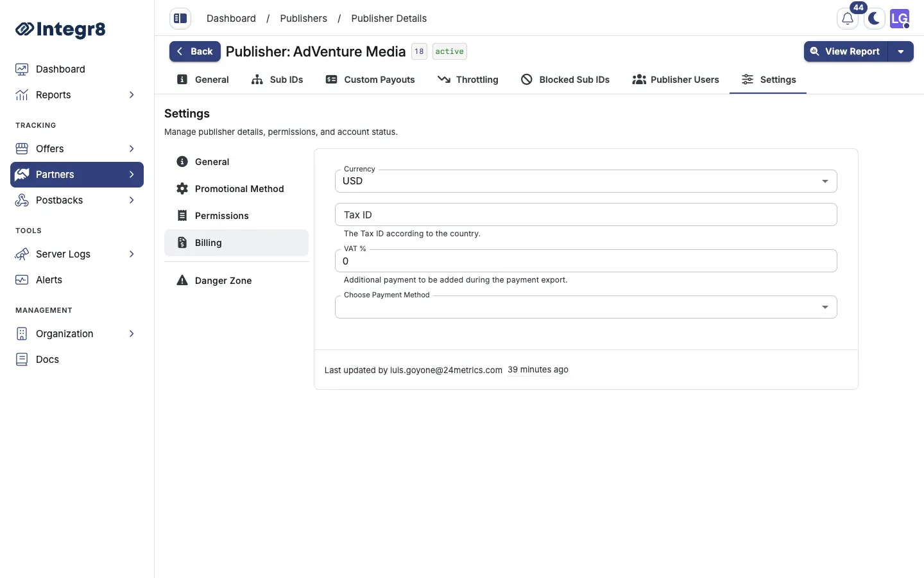
Task: Click the Promotional Method gear icon
Action: pyautogui.click(x=182, y=189)
